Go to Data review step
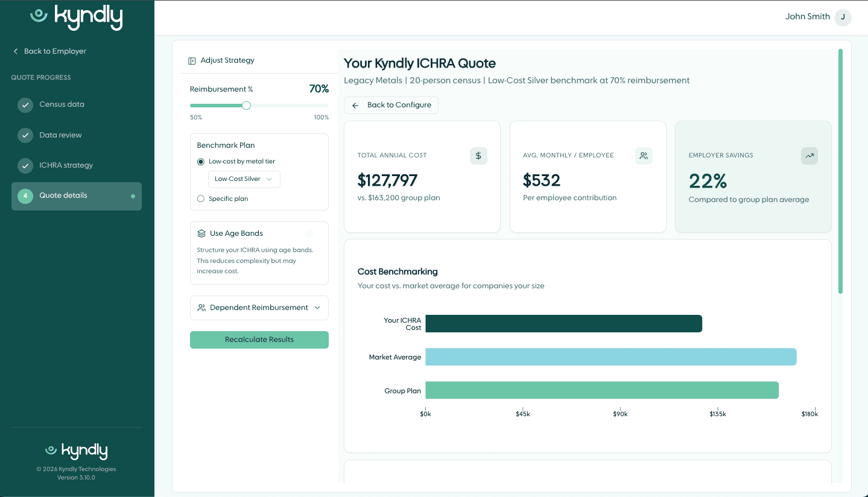Screen dimensions: 868x497 pos(77,135)
